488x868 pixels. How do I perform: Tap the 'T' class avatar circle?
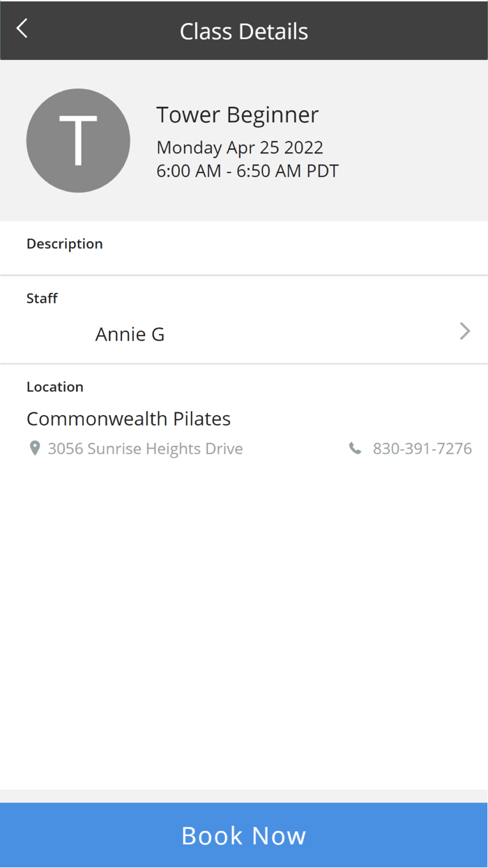(x=78, y=140)
